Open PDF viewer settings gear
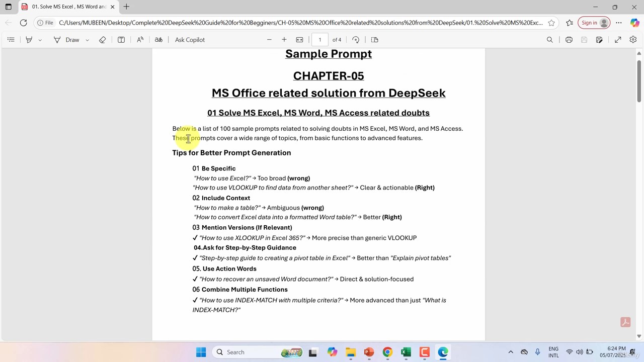This screenshot has width=644, height=362. pyautogui.click(x=633, y=40)
